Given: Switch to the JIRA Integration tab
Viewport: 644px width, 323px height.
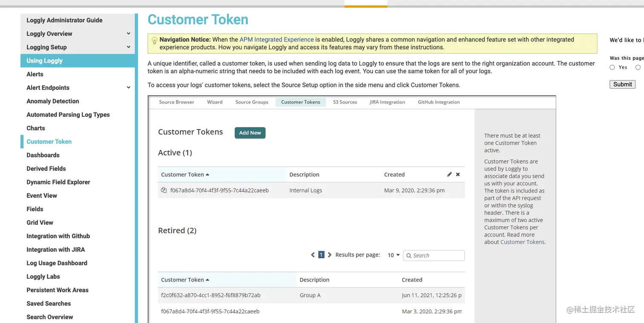Looking at the screenshot, I should click(x=387, y=102).
